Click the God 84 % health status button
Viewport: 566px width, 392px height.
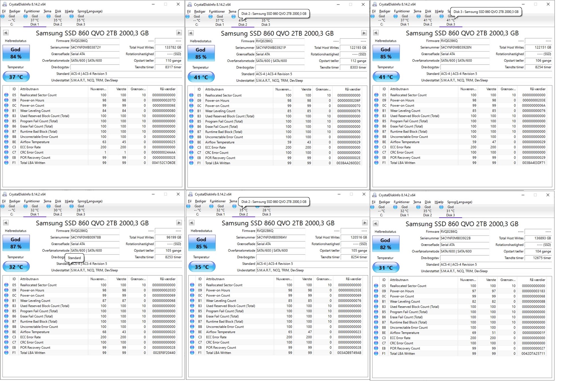pos(16,53)
